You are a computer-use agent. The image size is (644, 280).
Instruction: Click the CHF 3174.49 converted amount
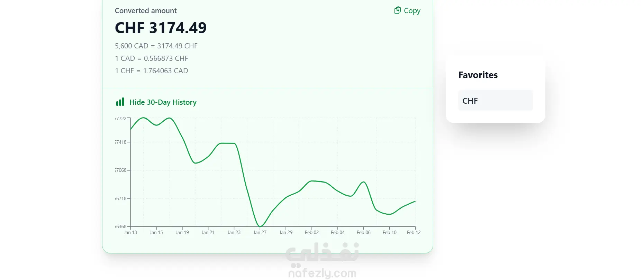click(161, 28)
